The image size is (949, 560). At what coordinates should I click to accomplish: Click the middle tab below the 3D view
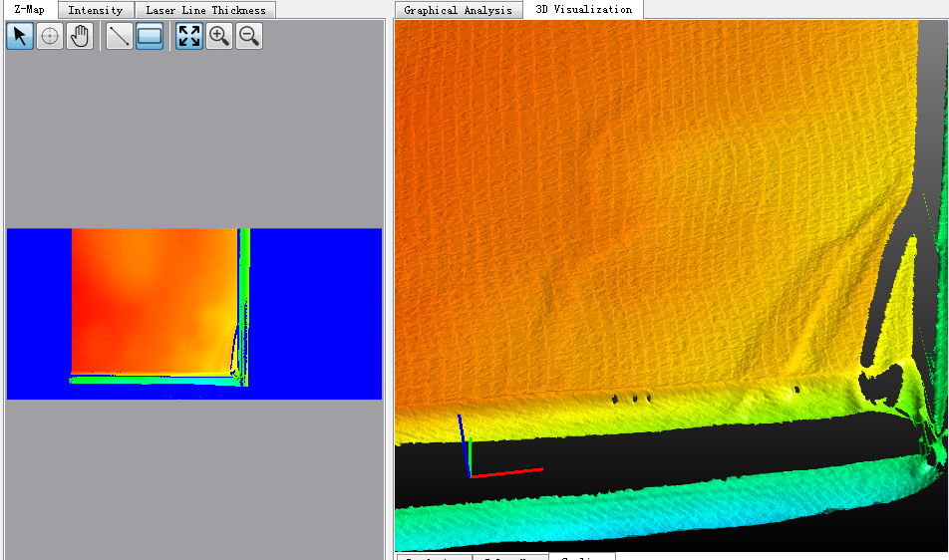[510, 557]
